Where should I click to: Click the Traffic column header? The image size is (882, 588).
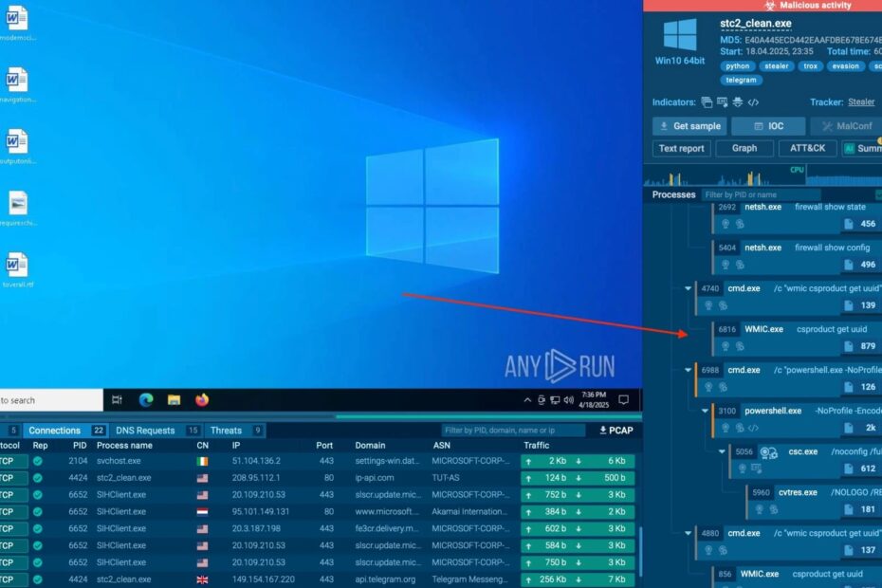(536, 446)
